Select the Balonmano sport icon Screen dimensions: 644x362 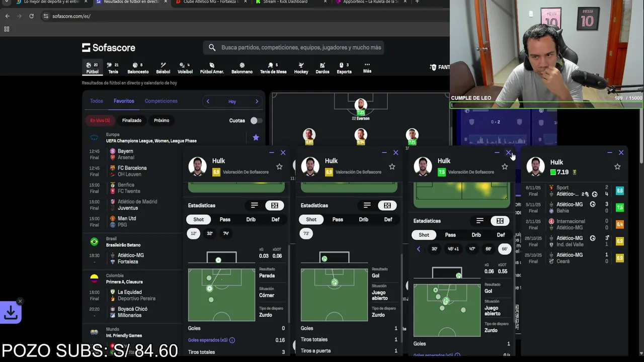point(242,68)
